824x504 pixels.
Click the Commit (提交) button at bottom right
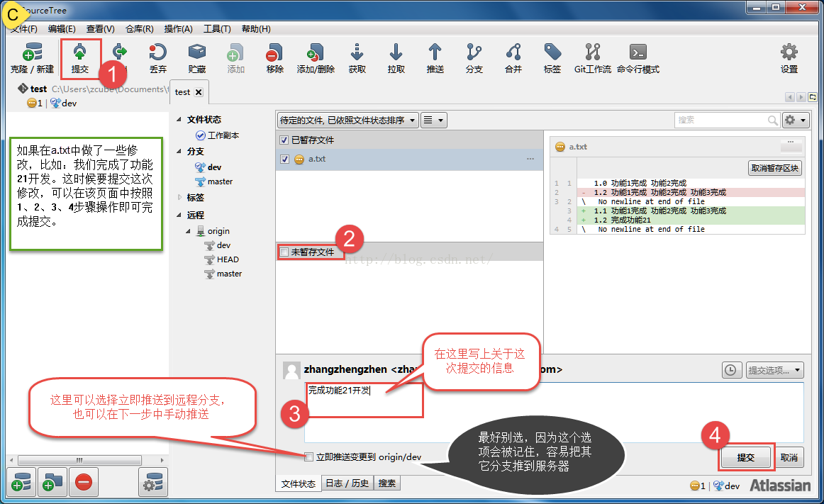(x=746, y=457)
